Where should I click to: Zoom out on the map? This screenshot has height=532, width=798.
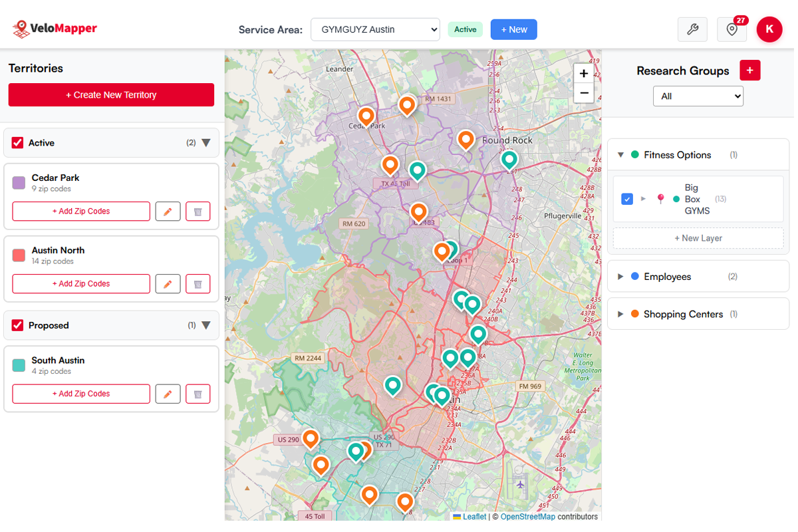coord(584,93)
